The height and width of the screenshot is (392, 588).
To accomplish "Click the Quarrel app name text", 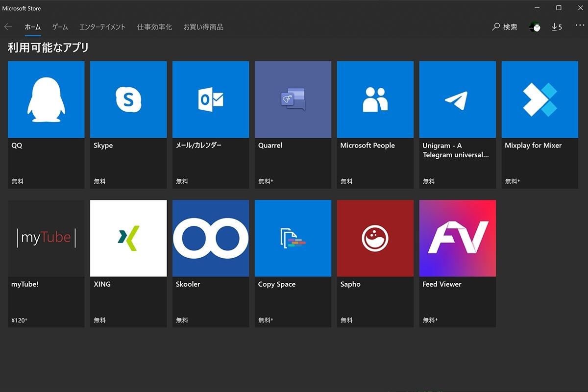I will (270, 146).
